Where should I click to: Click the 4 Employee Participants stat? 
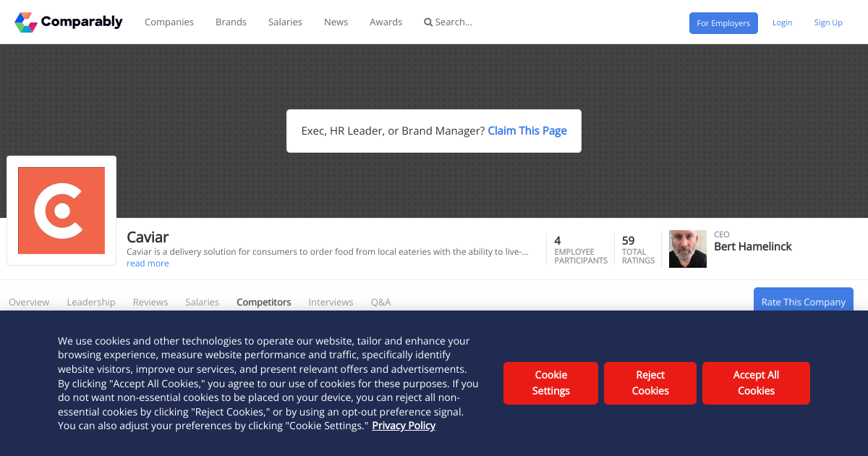[581, 250]
